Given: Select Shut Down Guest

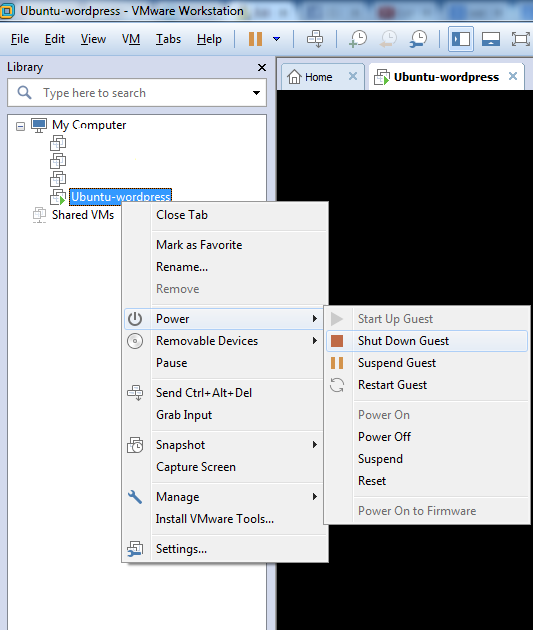Looking at the screenshot, I should pyautogui.click(x=427, y=341).
